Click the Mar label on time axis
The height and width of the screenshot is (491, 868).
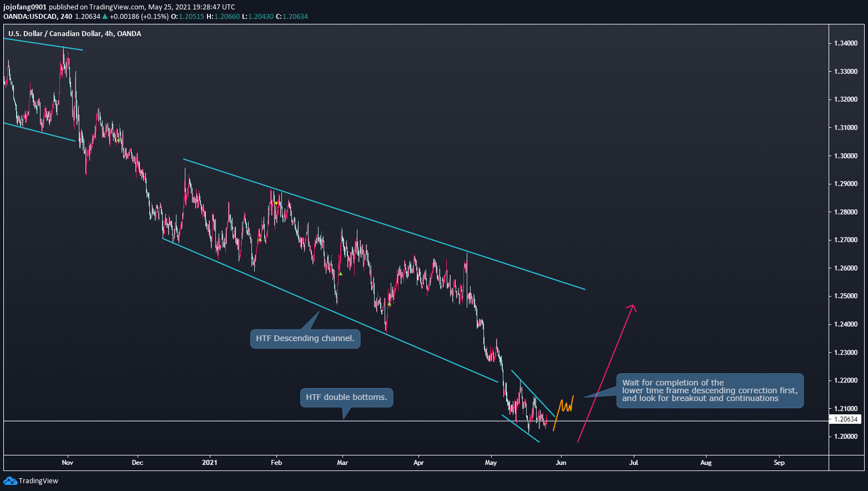coord(342,462)
